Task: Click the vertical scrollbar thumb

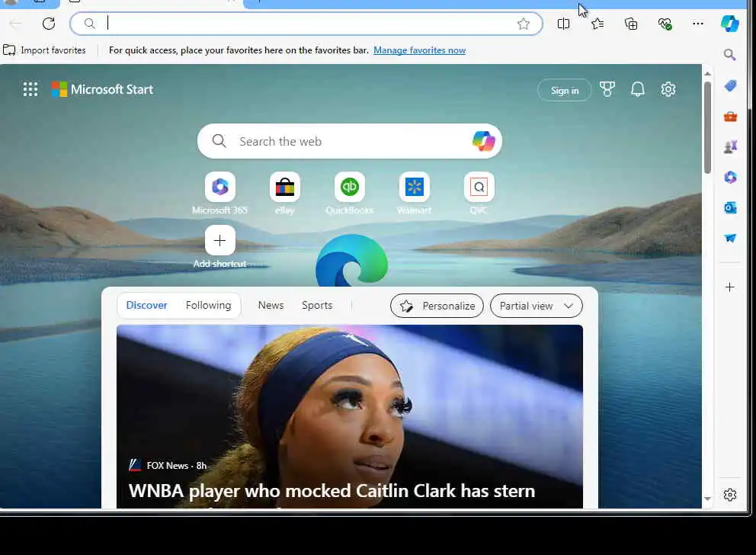Action: tap(707, 128)
